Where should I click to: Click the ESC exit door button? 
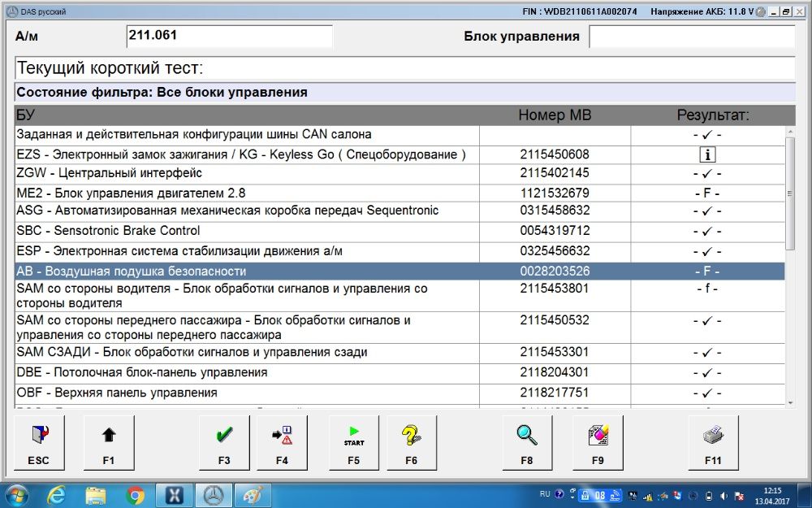[x=39, y=443]
